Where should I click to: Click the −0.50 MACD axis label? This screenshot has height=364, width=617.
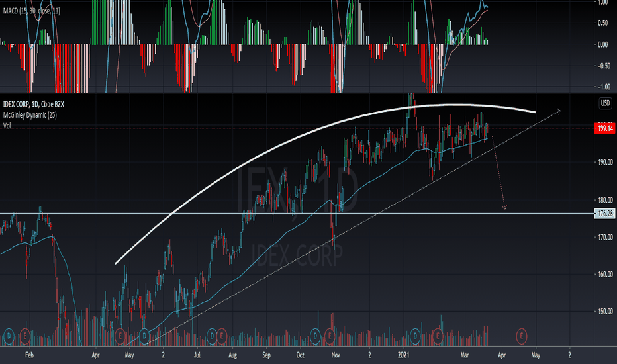pyautogui.click(x=604, y=66)
